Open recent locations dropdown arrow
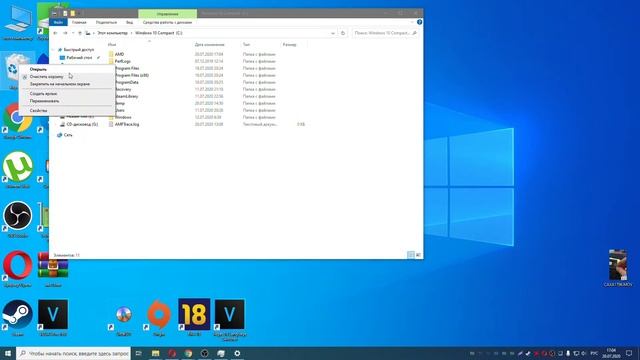640x360 pixels. [73, 33]
